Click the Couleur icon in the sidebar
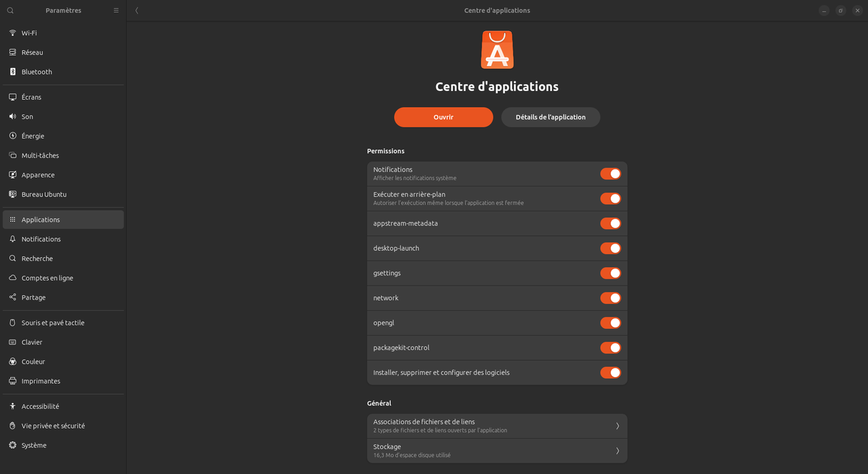This screenshot has height=474, width=868. pos(12,361)
